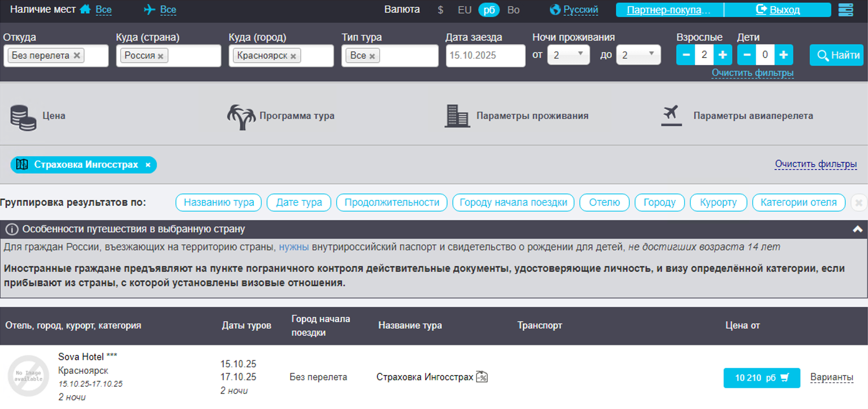Group results by Отелю

[604, 203]
